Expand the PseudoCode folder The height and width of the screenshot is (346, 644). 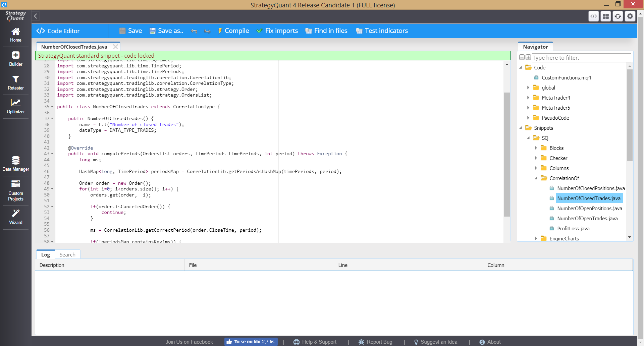528,118
